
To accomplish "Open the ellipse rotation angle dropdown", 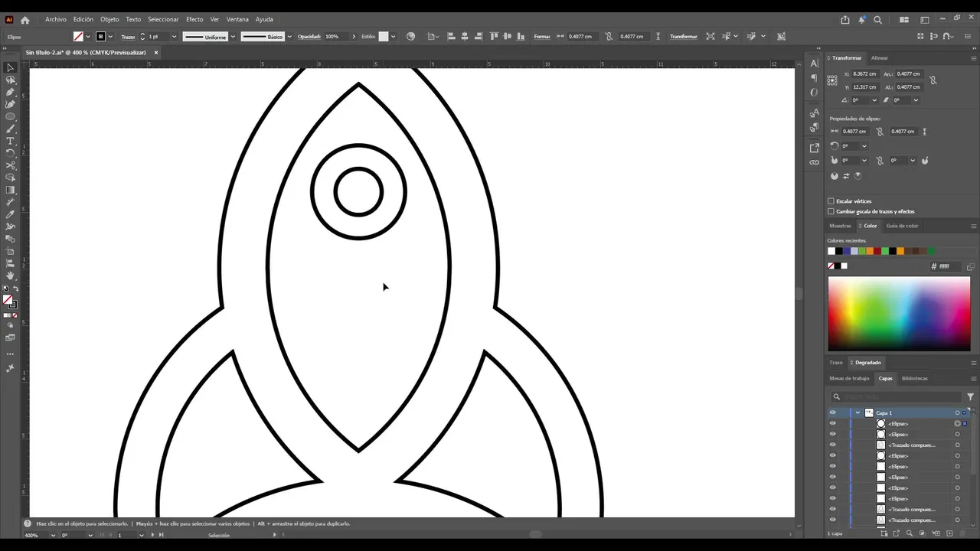I will coord(864,146).
